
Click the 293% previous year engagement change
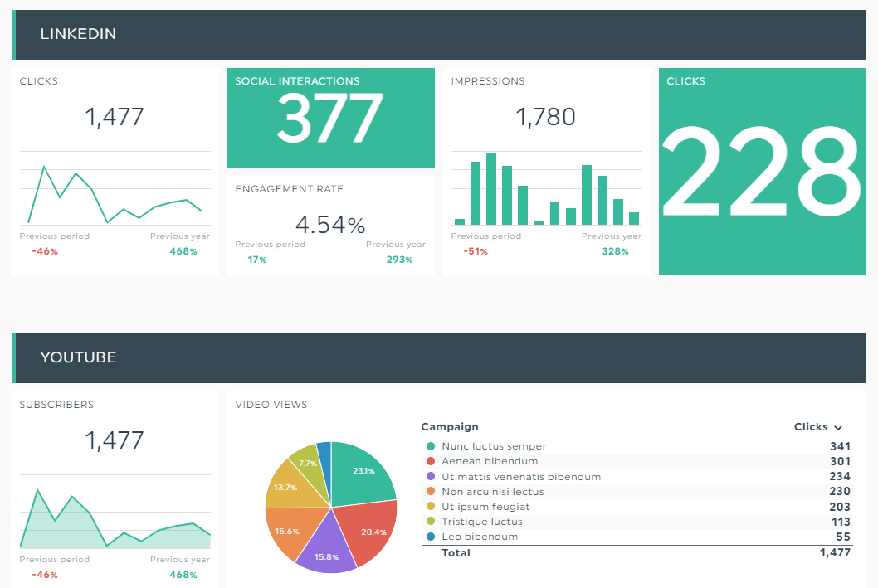[x=400, y=260]
